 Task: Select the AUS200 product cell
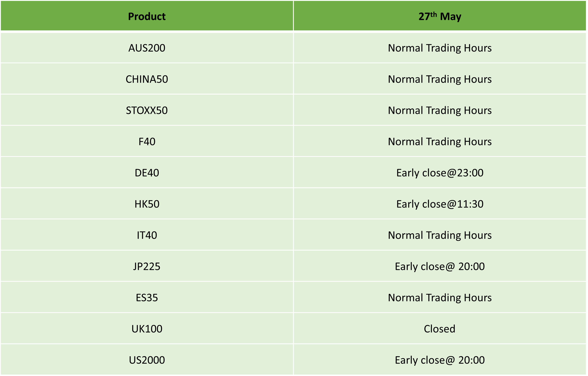[x=147, y=48]
